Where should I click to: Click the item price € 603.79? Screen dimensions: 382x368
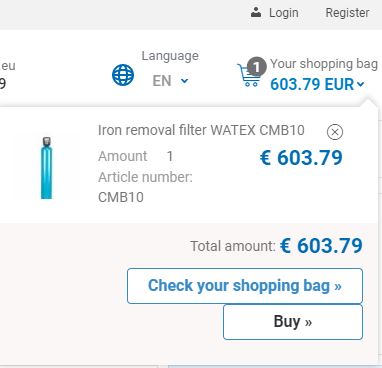coord(301,158)
